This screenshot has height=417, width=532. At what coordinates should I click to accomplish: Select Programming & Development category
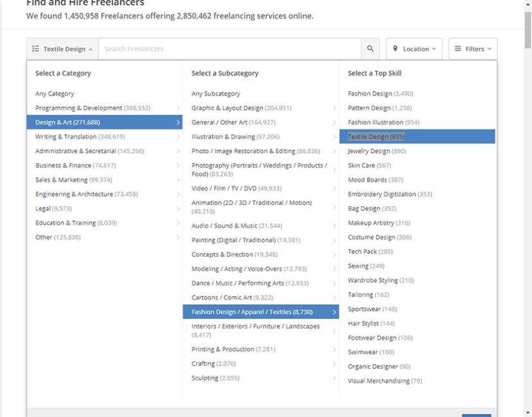click(x=92, y=108)
